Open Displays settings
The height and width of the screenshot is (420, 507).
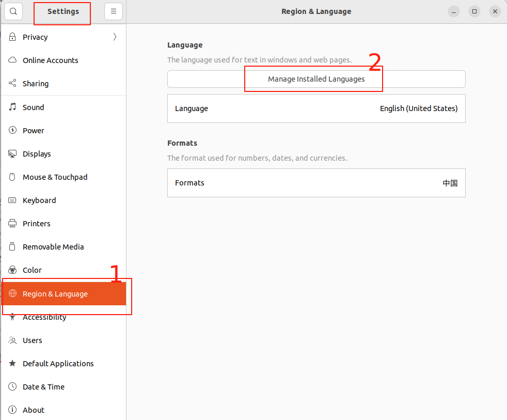(64, 154)
